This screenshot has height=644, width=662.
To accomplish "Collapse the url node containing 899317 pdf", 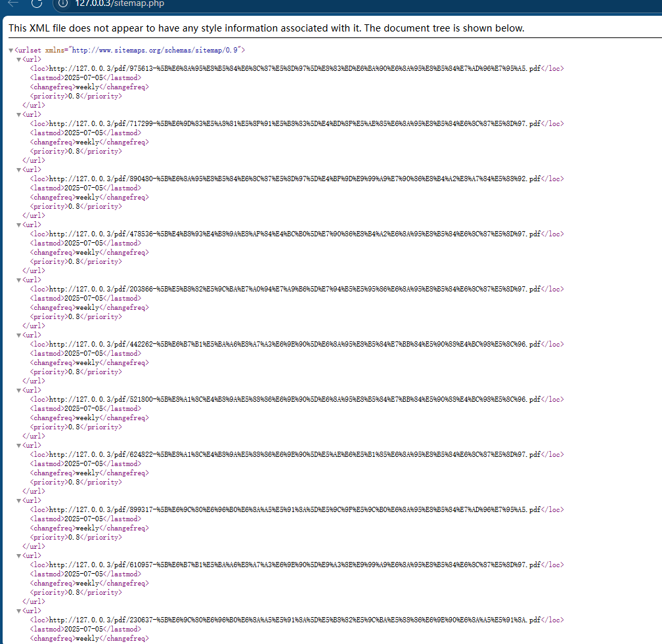I will tap(18, 500).
